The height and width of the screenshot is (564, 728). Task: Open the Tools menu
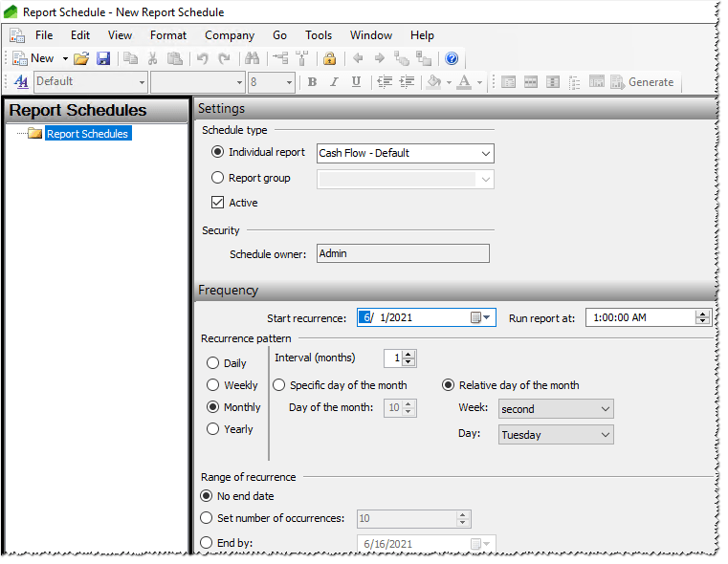pos(319,35)
